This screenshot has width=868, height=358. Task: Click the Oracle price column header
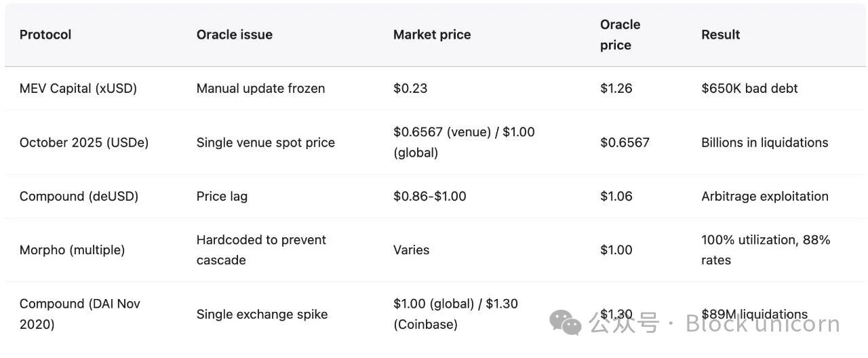tap(620, 35)
